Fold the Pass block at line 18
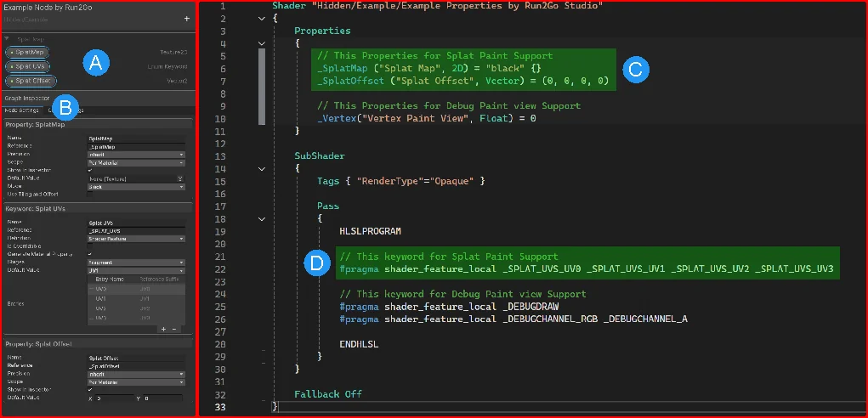This screenshot has height=418, width=868. click(x=261, y=219)
